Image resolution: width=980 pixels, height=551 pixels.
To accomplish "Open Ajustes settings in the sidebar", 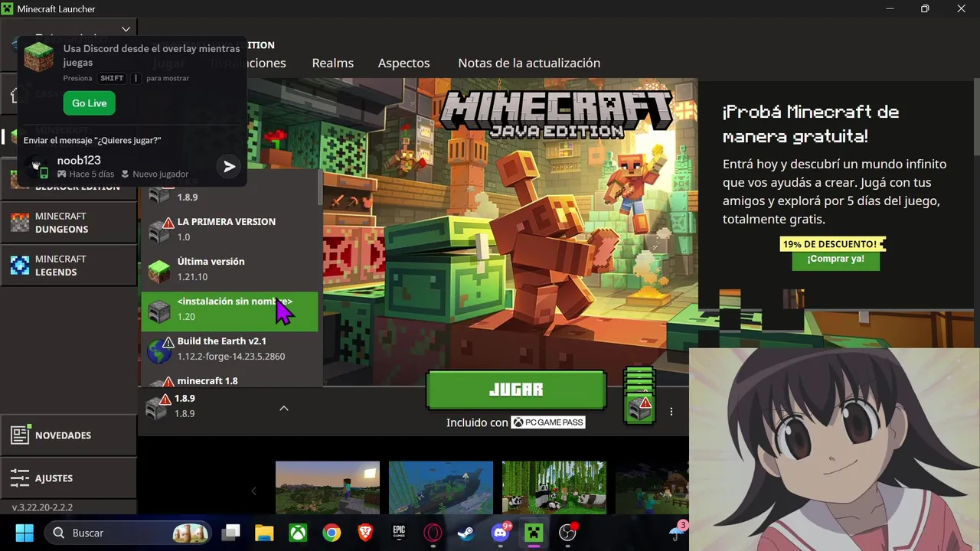I will click(69, 478).
